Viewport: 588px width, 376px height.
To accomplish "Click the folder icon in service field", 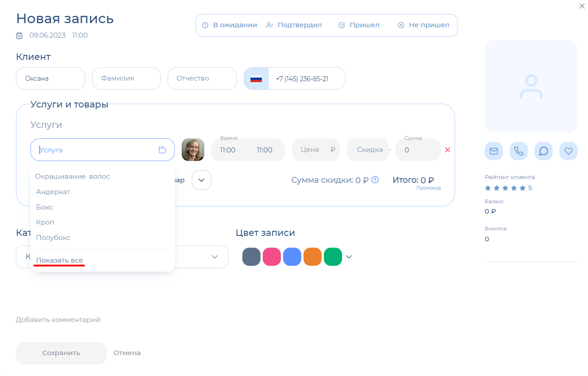I will tap(162, 150).
